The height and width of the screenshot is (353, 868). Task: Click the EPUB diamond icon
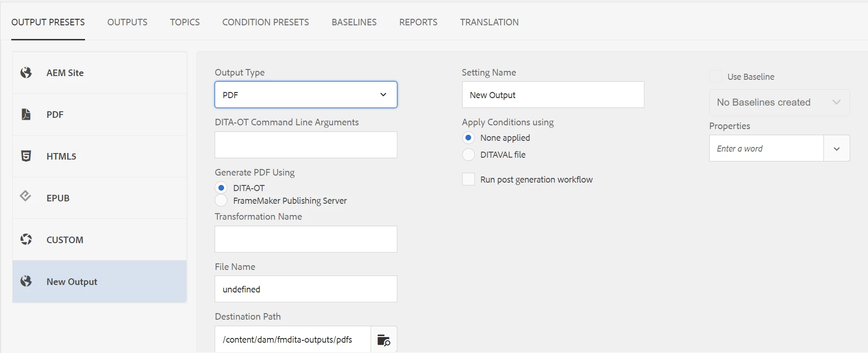(x=26, y=196)
